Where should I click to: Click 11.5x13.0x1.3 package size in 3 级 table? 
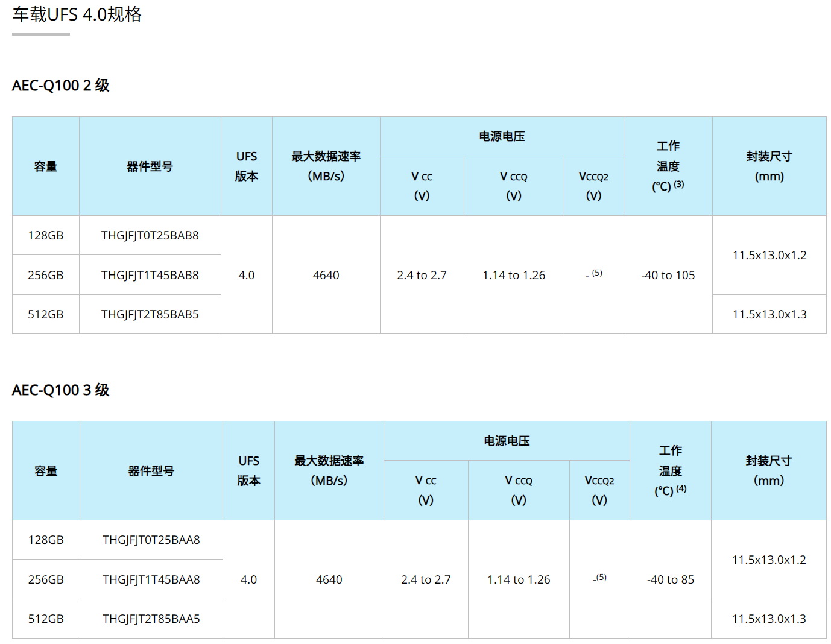click(x=768, y=619)
